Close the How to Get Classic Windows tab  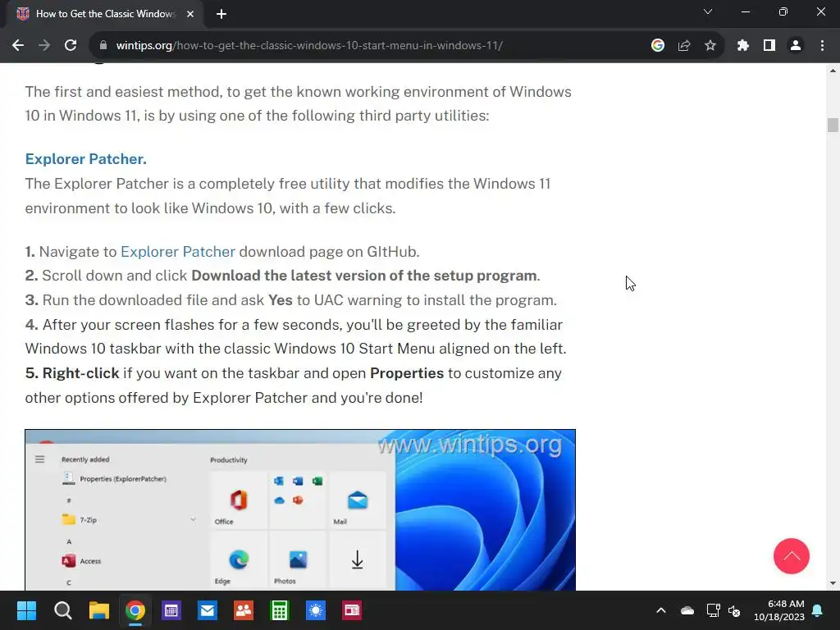coord(190,14)
